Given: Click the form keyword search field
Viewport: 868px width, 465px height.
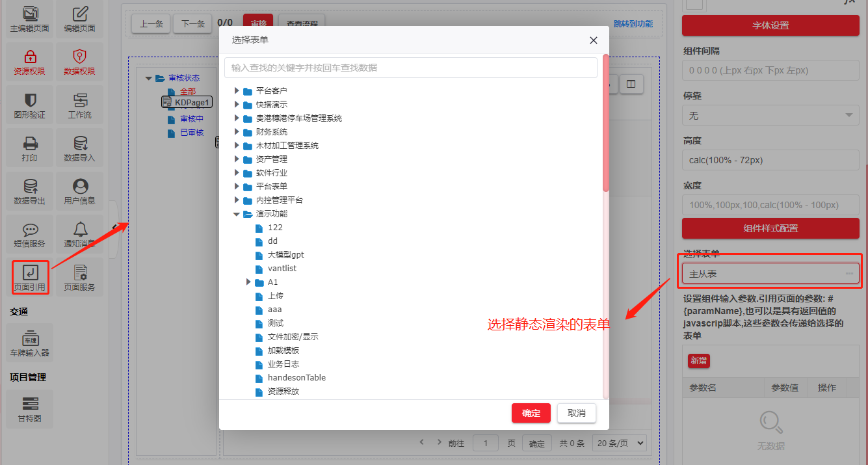Looking at the screenshot, I should coord(410,68).
